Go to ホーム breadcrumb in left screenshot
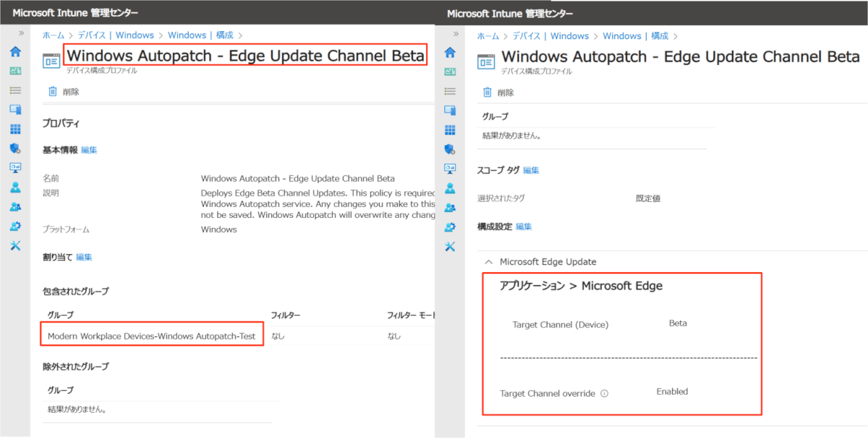This screenshot has height=438, width=868. [x=53, y=35]
